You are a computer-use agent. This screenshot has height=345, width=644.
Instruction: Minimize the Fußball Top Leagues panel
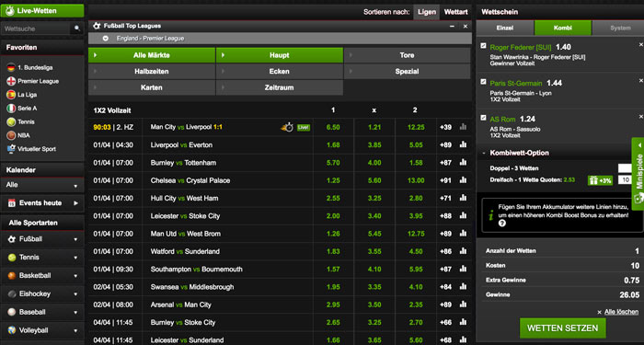tap(452, 27)
